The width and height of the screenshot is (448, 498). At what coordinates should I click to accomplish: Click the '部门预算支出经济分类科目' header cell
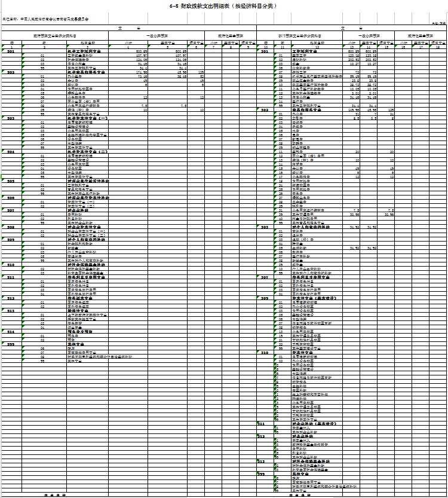tap(300, 36)
